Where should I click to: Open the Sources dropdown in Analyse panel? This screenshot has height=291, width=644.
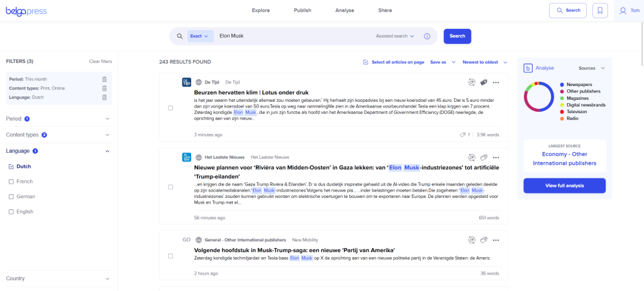[x=592, y=68]
